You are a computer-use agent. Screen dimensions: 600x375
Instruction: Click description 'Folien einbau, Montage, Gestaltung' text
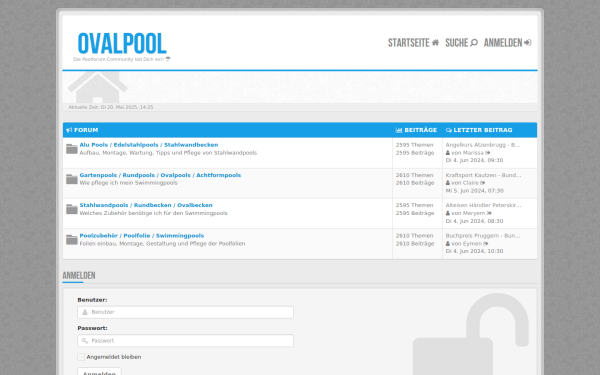[162, 243]
